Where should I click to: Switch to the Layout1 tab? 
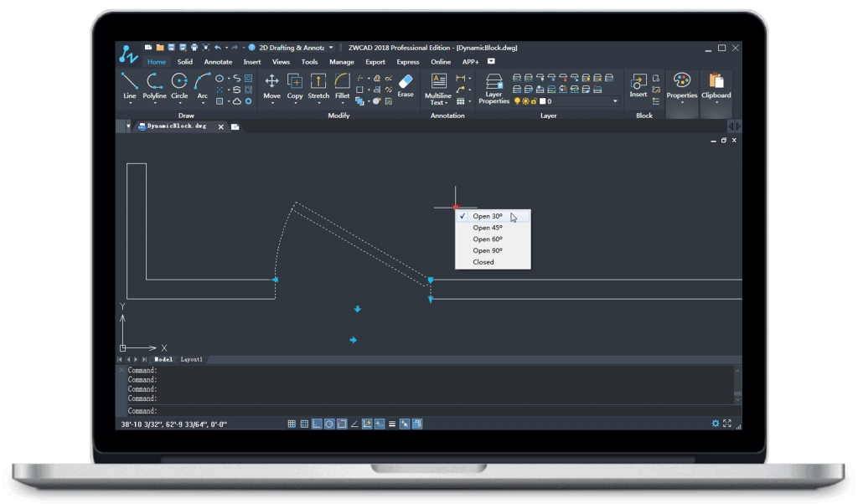coord(192,359)
